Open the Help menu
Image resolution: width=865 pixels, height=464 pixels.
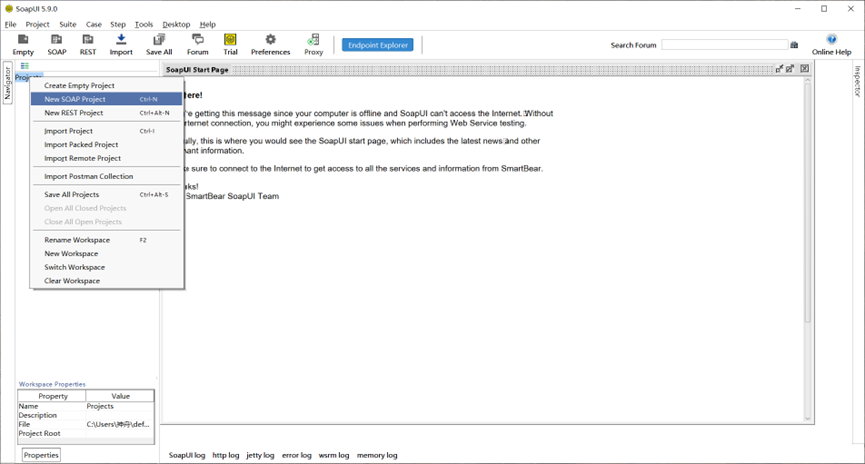tap(207, 24)
